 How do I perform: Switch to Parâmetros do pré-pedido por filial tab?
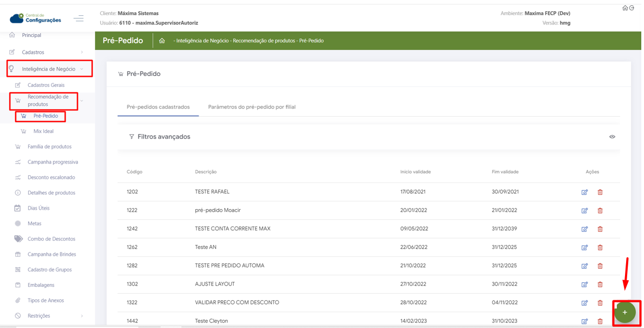click(252, 107)
